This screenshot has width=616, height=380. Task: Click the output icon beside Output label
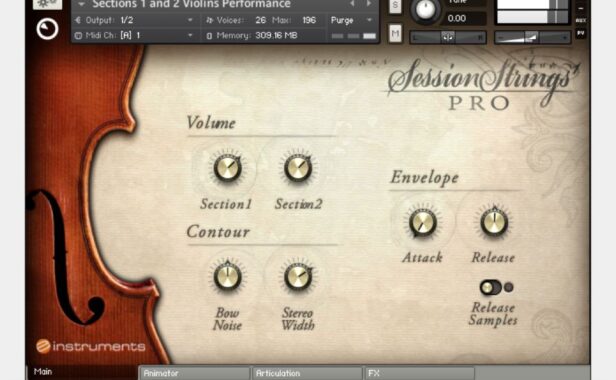78,20
